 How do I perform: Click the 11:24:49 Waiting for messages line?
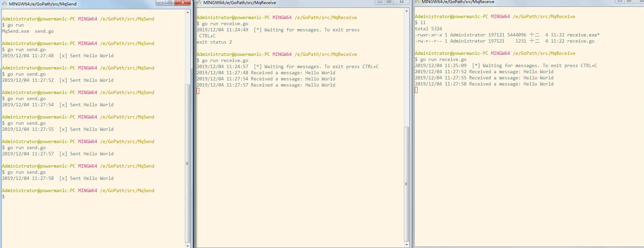278,30
